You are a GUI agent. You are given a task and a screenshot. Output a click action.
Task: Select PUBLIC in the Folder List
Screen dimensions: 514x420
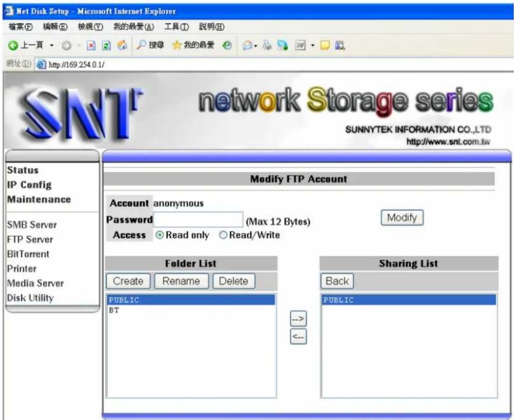(191, 300)
